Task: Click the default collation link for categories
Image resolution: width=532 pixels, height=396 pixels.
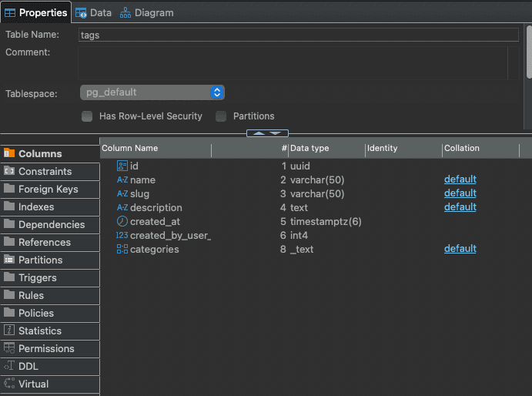Action: pos(460,249)
